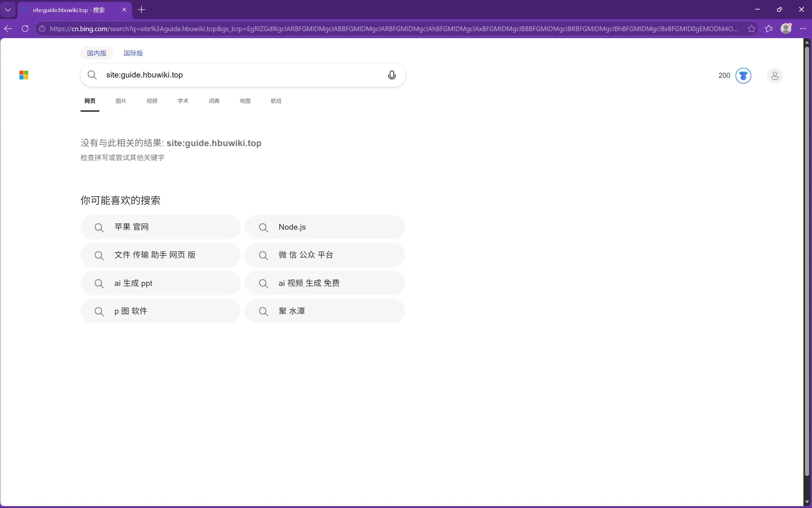Click the search magnifier in search box
This screenshot has width=812, height=508.
[x=92, y=75]
